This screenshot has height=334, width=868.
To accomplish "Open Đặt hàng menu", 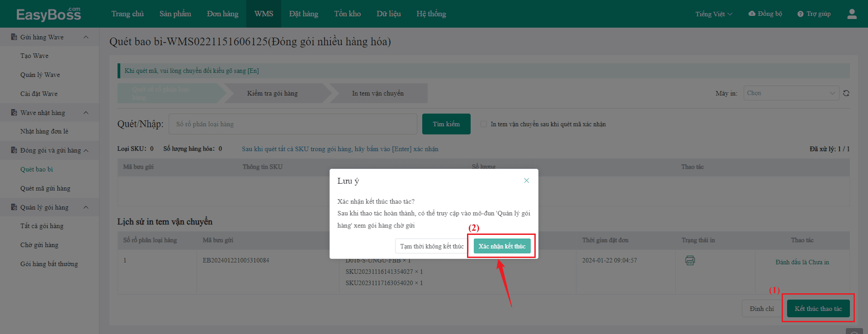I will coord(304,14).
